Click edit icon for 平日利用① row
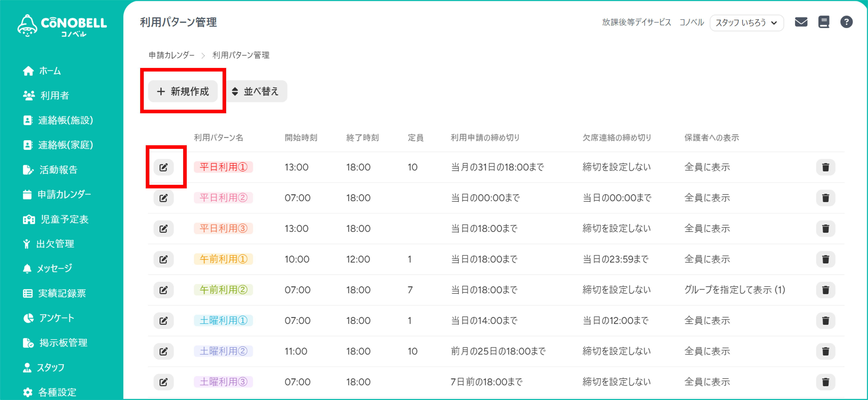This screenshot has height=400, width=868. pos(163,167)
